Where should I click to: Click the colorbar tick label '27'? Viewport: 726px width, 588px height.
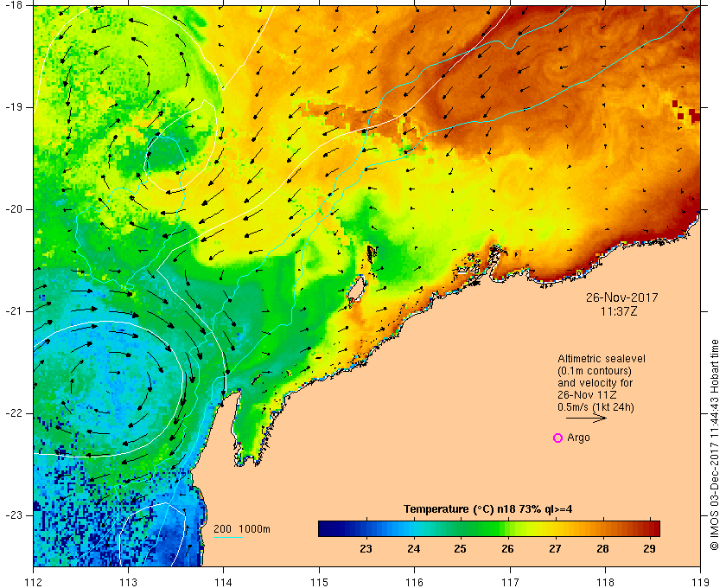click(x=555, y=549)
